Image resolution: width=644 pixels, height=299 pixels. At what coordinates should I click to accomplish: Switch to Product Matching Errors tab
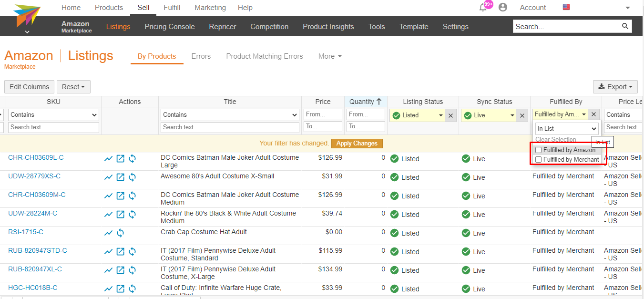coord(265,56)
